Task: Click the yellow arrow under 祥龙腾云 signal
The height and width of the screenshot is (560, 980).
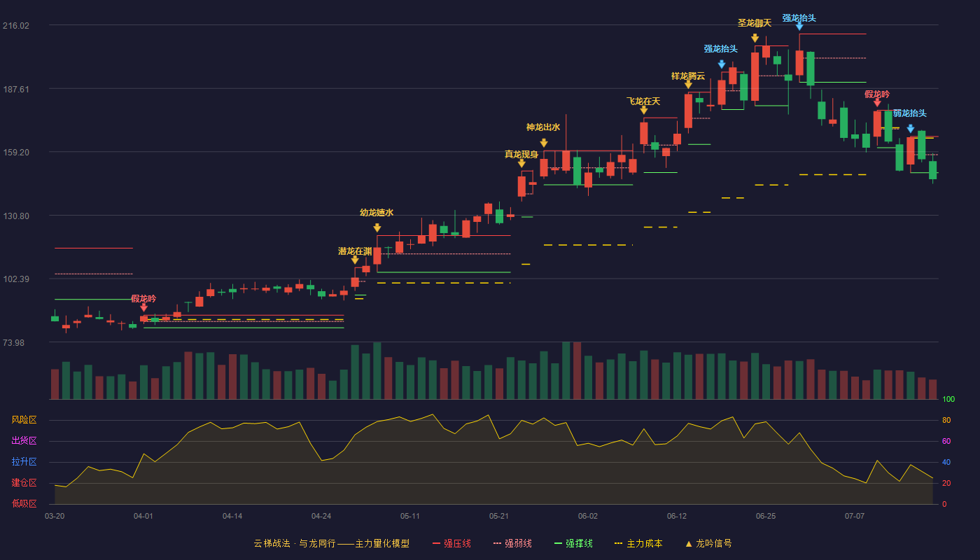Action: [688, 85]
